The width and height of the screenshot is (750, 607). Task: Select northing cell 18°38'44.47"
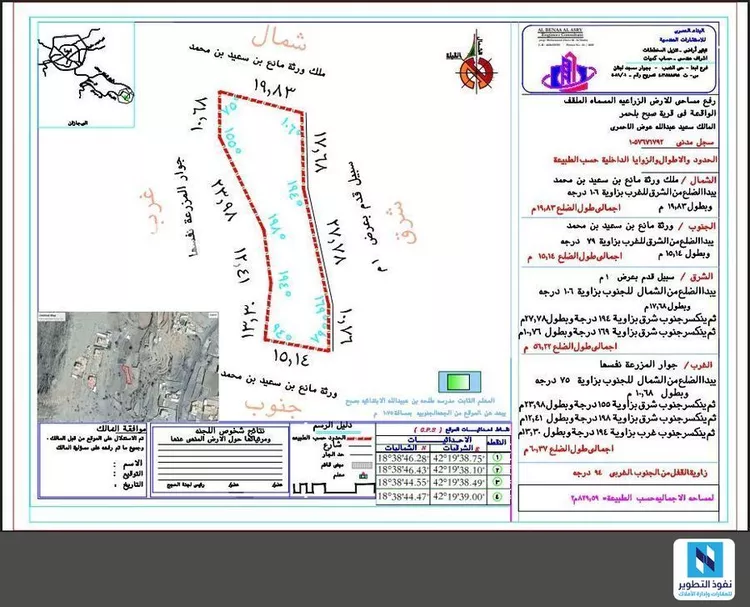(403, 497)
